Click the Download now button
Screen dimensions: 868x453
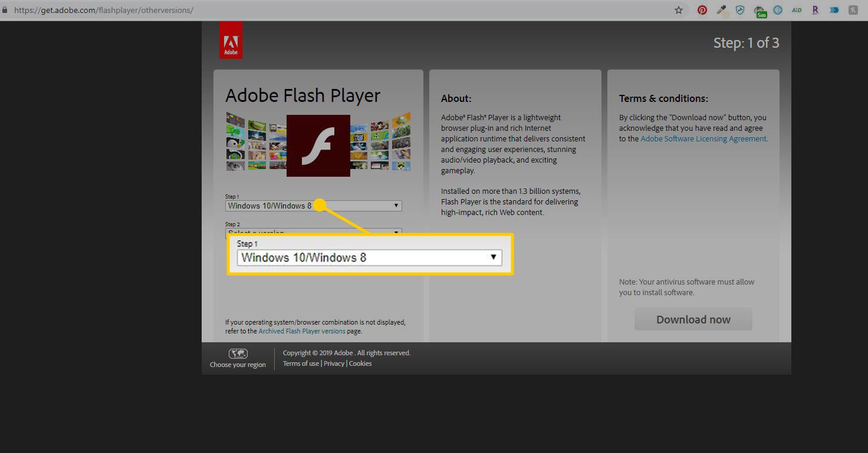click(693, 319)
